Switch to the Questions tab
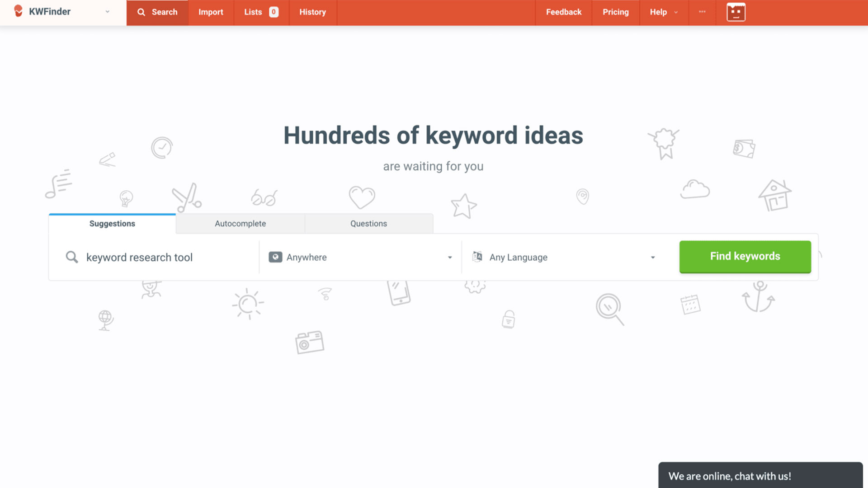This screenshot has height=488, width=868. click(x=368, y=223)
